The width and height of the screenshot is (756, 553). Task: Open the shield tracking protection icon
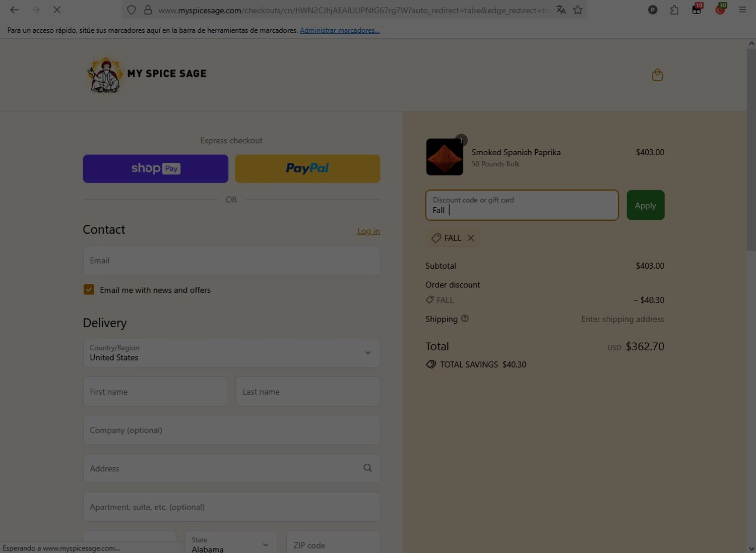(x=131, y=10)
